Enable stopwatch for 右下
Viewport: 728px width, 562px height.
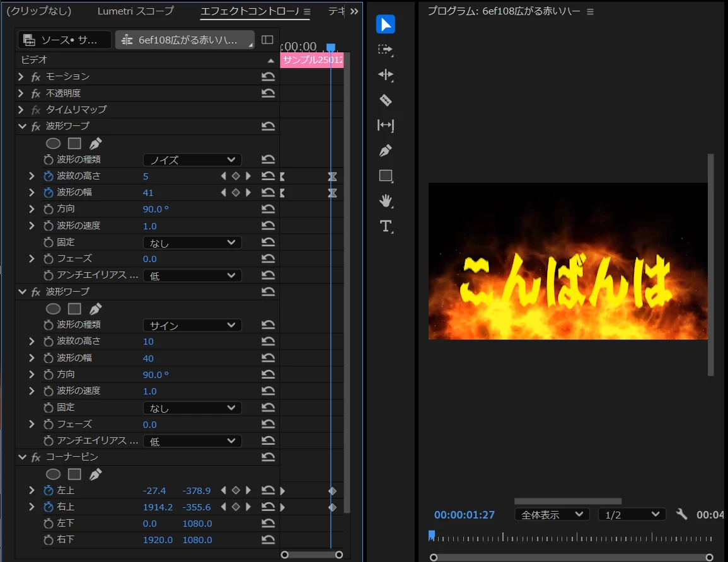49,540
